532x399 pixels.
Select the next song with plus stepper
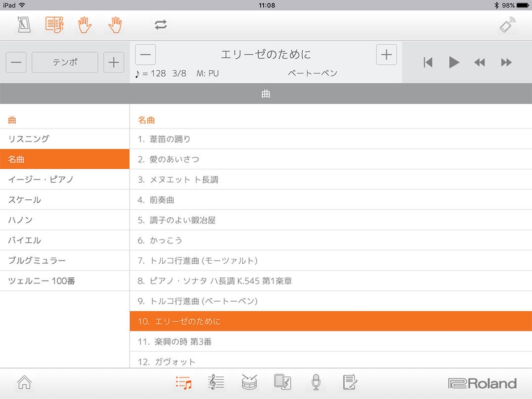click(386, 54)
